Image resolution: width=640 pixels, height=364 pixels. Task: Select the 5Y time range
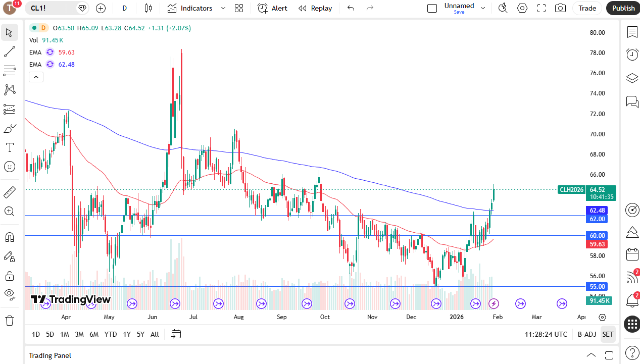click(140, 334)
